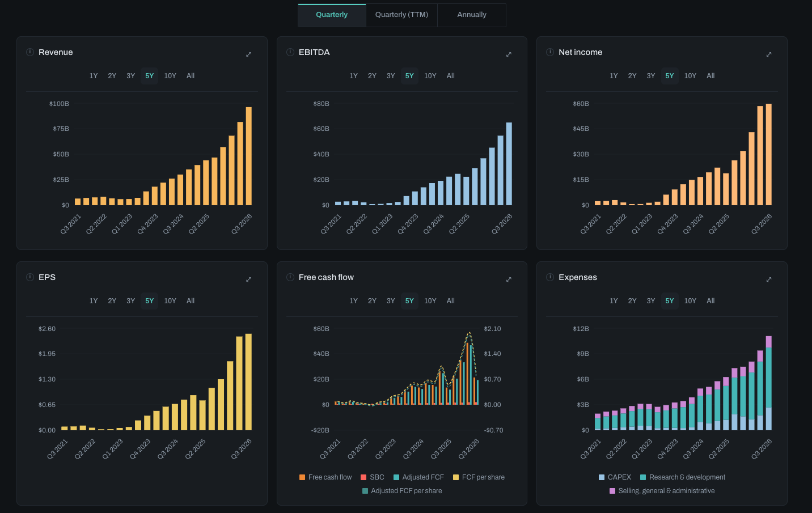812x513 pixels.
Task: Expand the EBITDA chart to fullscreen
Action: [x=509, y=54]
